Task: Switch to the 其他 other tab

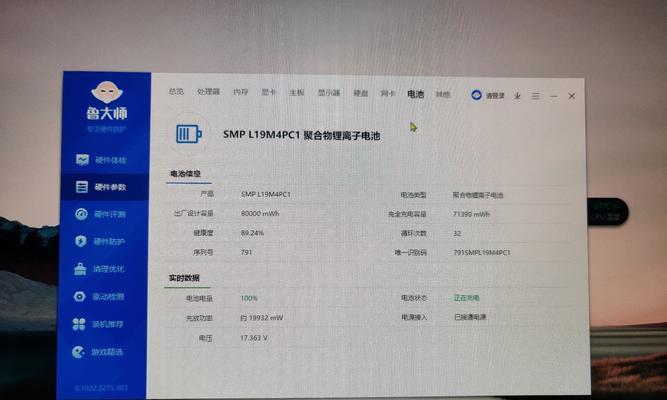Action: click(x=443, y=94)
